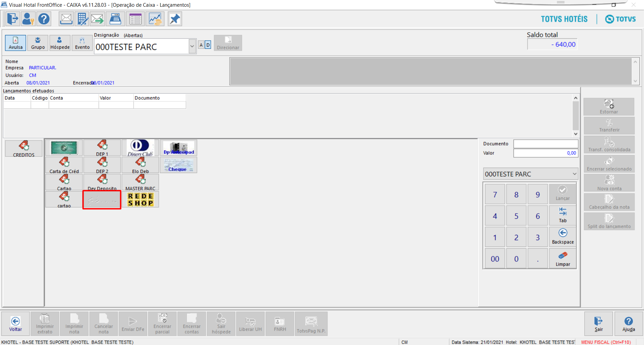
Task: Tap keypad number 7
Action: tap(495, 195)
